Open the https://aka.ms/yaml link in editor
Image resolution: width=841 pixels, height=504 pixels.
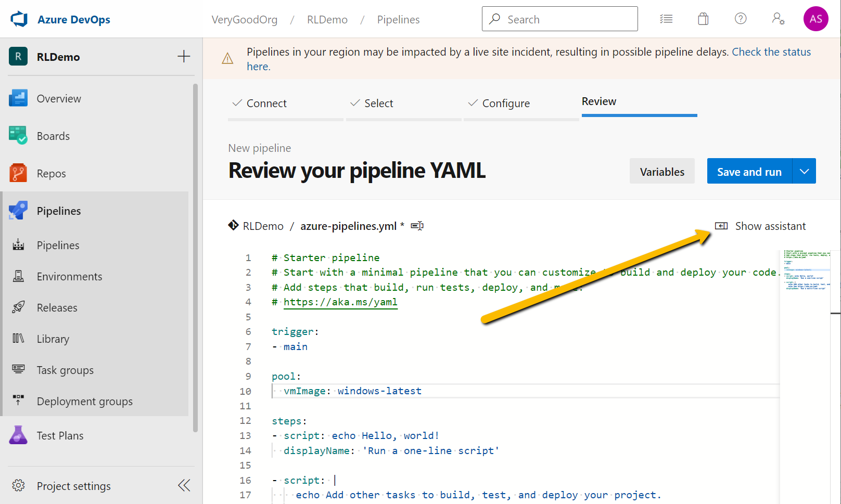coord(340,302)
